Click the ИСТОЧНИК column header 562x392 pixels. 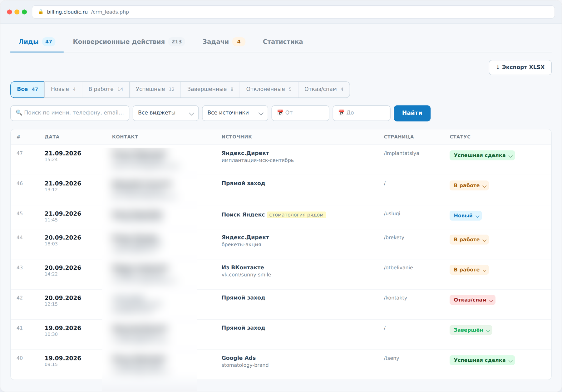click(237, 137)
